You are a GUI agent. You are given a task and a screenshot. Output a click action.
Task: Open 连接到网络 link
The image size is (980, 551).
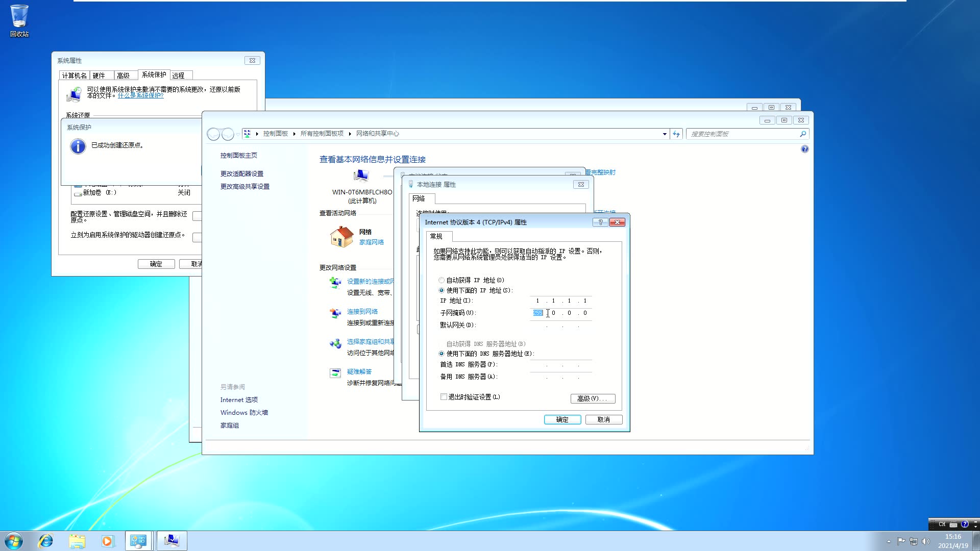tap(362, 312)
